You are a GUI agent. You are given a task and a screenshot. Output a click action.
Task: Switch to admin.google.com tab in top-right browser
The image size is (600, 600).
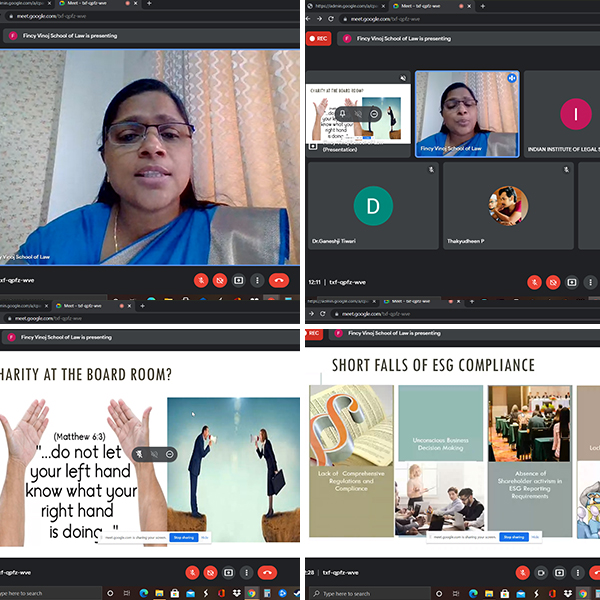(347, 6)
